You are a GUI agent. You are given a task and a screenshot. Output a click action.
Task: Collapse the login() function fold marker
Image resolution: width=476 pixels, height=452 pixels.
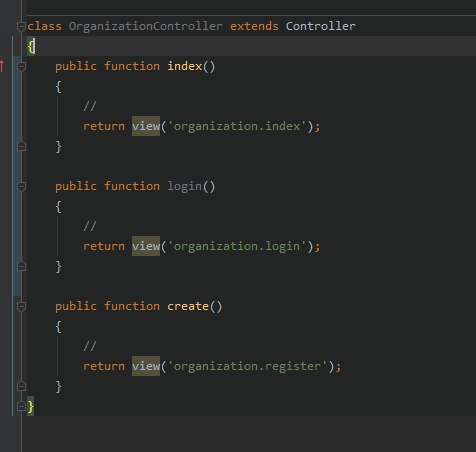pos(21,186)
